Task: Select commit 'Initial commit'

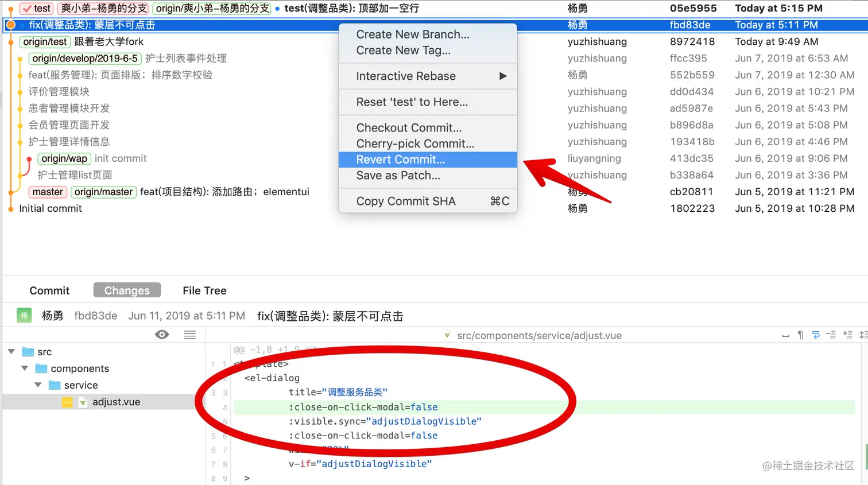Action: coord(51,208)
